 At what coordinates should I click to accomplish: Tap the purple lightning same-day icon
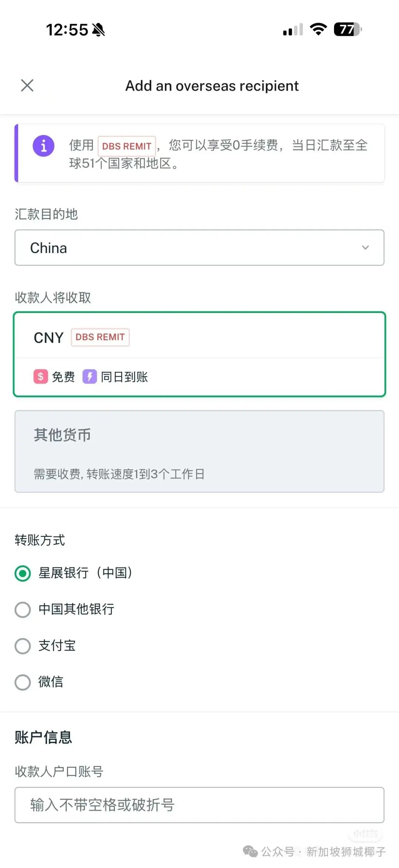(x=90, y=376)
